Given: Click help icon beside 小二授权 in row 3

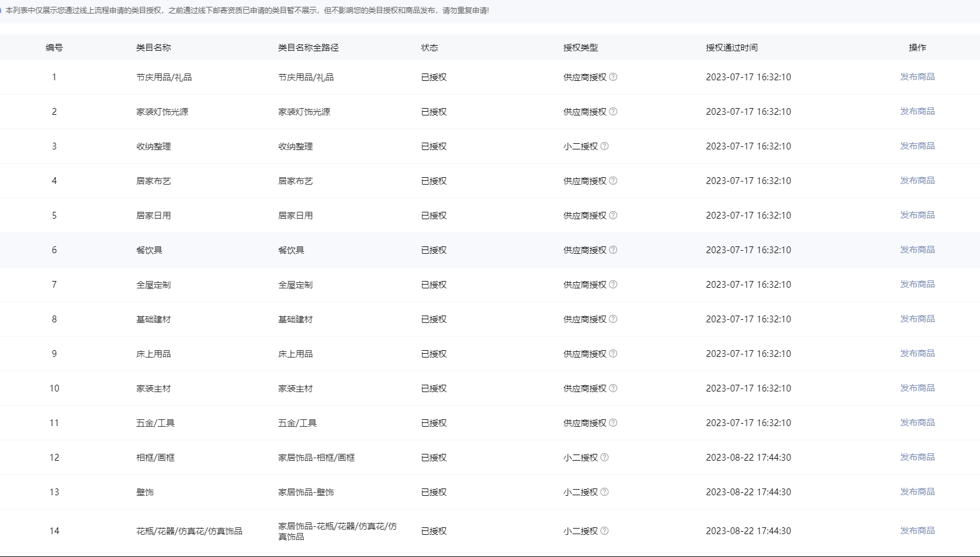Looking at the screenshot, I should (x=604, y=146).
